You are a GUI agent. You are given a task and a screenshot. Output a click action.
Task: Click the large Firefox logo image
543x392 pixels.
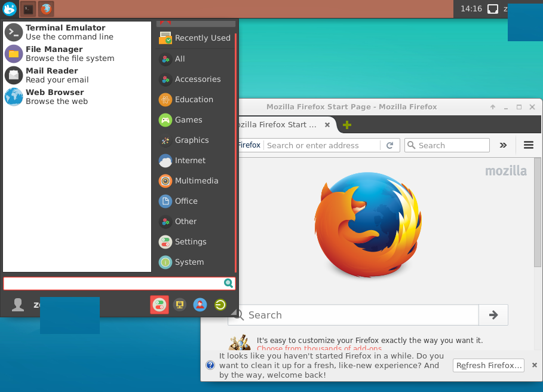[x=368, y=225]
